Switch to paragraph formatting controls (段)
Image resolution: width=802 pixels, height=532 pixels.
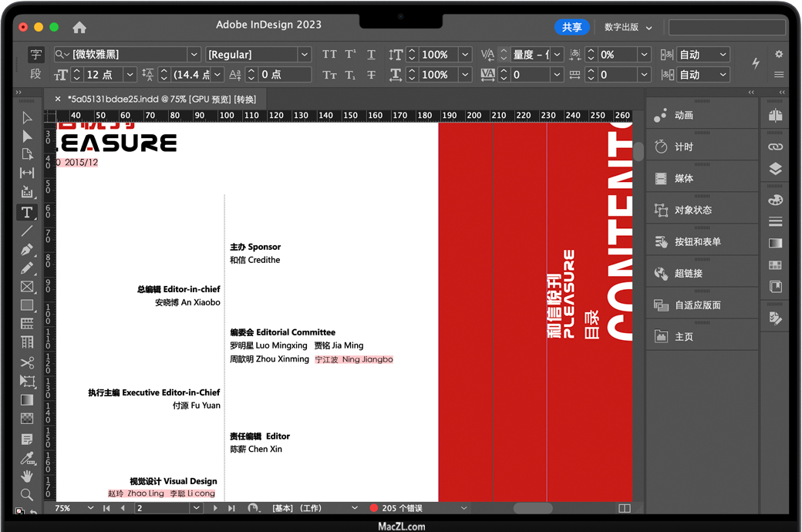coord(35,74)
